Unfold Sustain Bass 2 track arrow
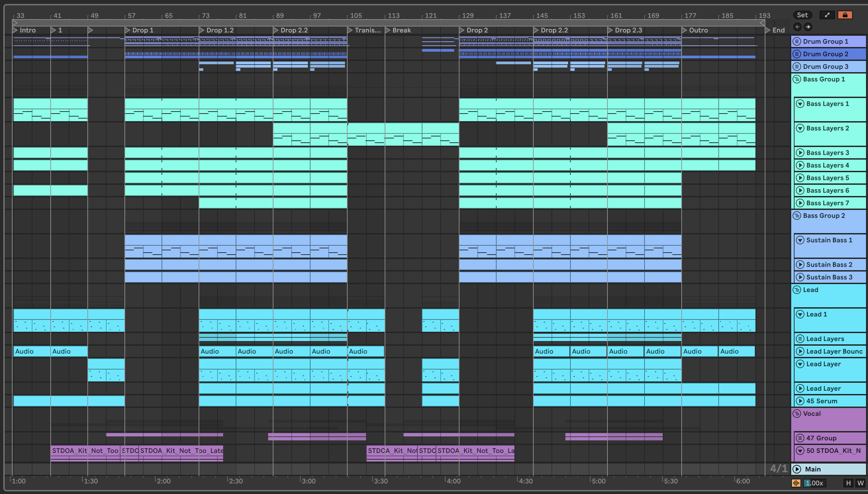Viewport: 868px width, 494px height. 800,265
